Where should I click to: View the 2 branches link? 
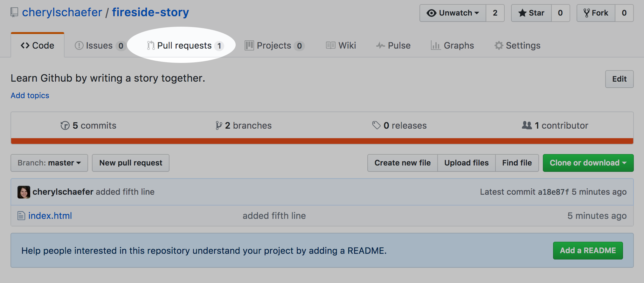point(244,125)
